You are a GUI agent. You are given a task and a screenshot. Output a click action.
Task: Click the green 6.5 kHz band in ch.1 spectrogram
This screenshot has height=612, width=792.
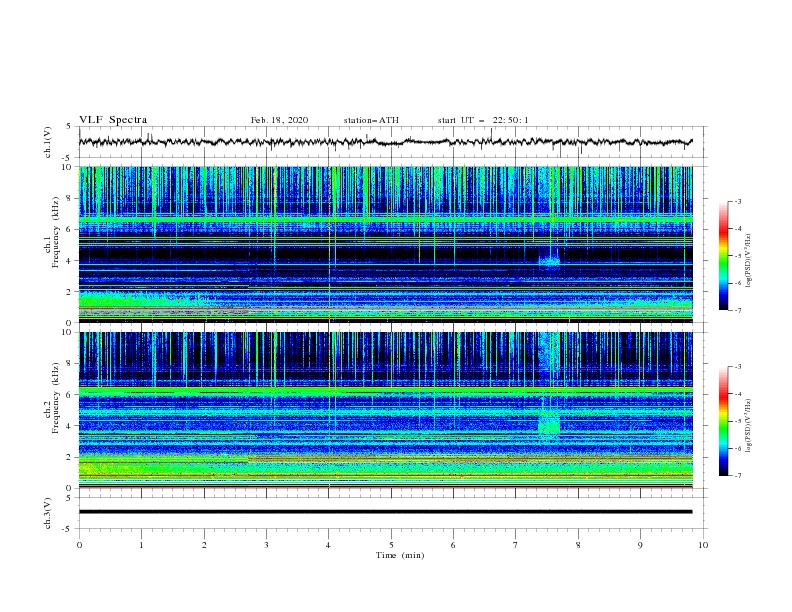[x=385, y=220]
